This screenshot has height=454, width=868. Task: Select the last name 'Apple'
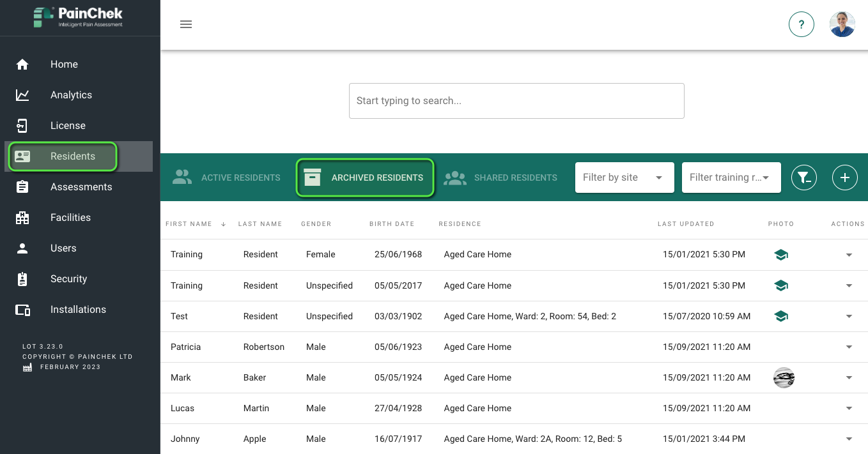pyautogui.click(x=254, y=439)
